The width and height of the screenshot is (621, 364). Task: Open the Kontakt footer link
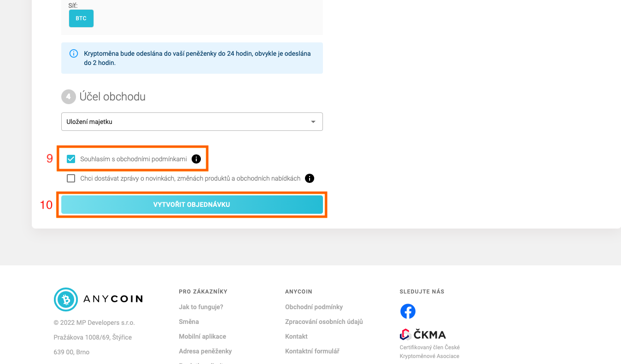(296, 336)
